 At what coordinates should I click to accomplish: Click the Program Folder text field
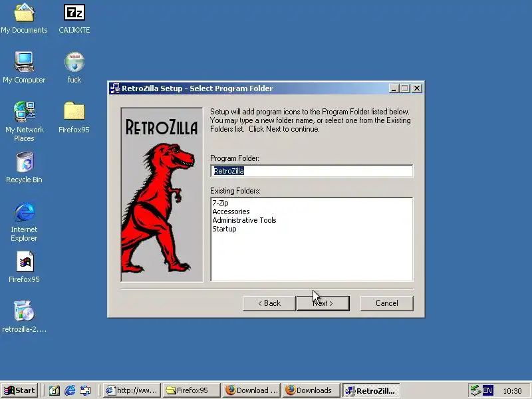[x=312, y=171]
